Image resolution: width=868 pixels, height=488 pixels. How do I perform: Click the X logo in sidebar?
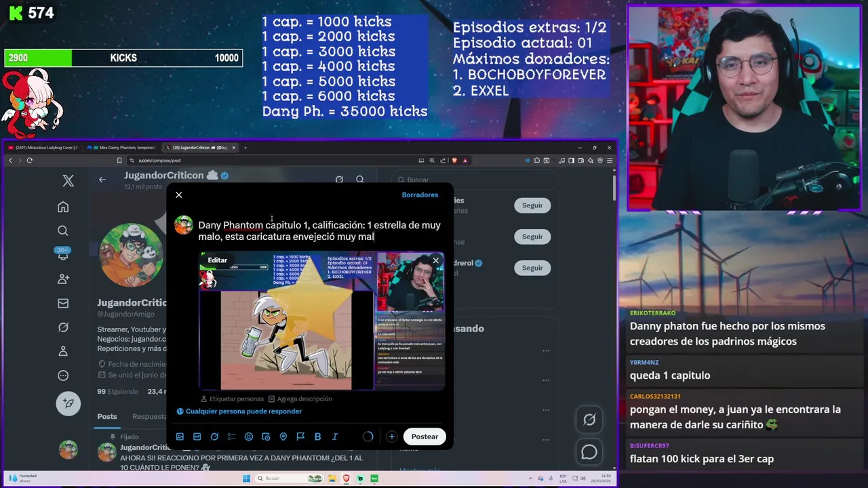coord(68,181)
